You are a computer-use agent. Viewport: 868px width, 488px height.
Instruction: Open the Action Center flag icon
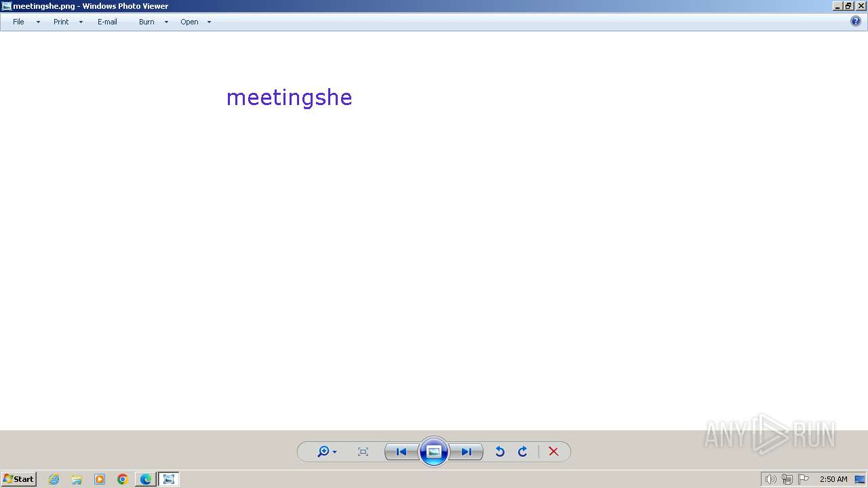point(804,479)
